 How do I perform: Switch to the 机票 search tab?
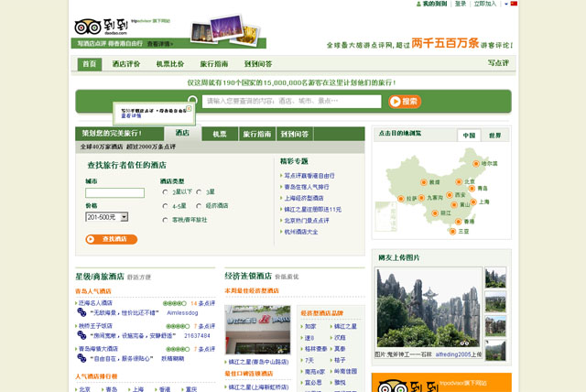tap(220, 134)
